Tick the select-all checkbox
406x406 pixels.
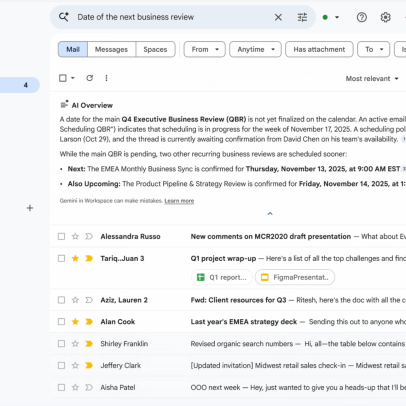(63, 78)
